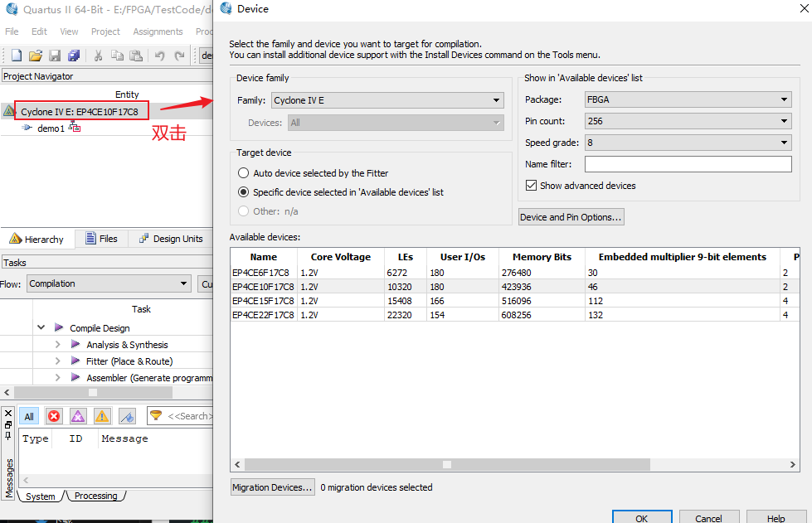Click the 'Migration Devices...' button
This screenshot has height=523, width=812.
click(272, 487)
